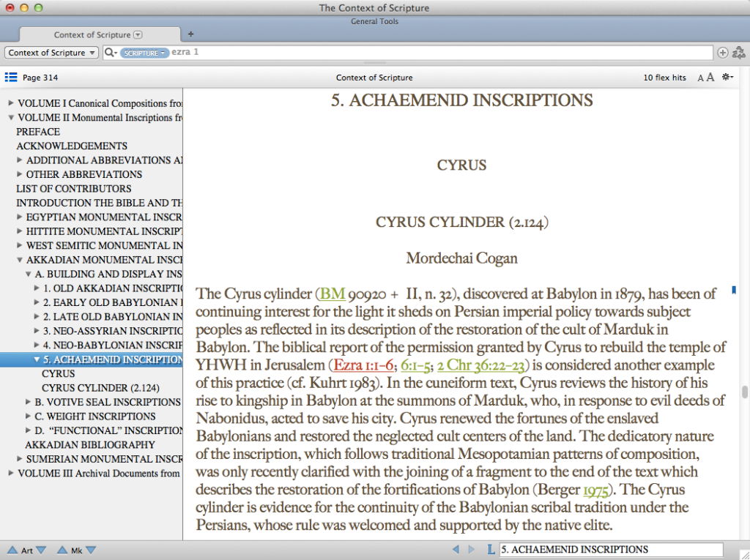Collapse the 5. ACHAEMENID INSCRIPTIONS node

pos(37,359)
